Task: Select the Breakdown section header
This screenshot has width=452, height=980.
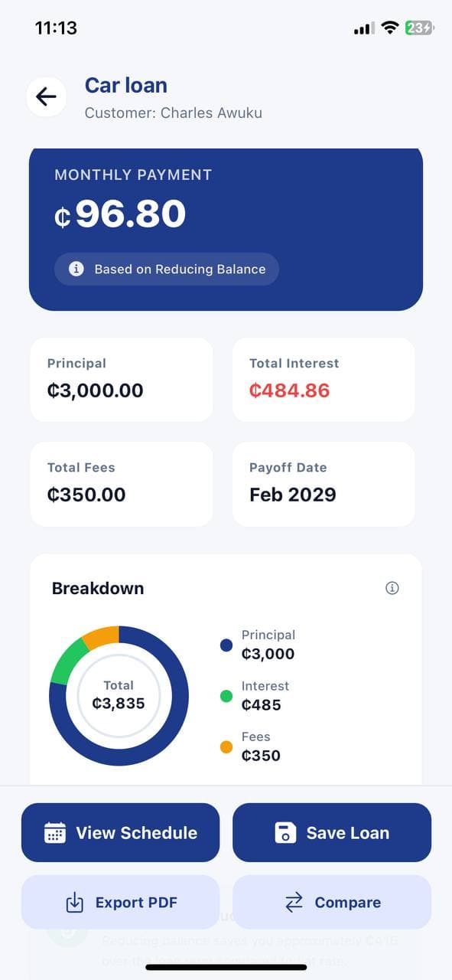Action: (x=98, y=588)
